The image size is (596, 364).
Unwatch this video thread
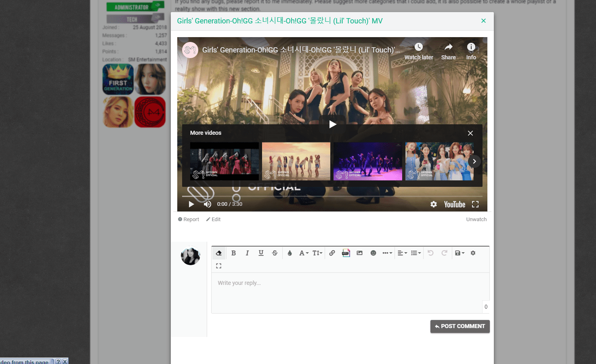pos(476,220)
